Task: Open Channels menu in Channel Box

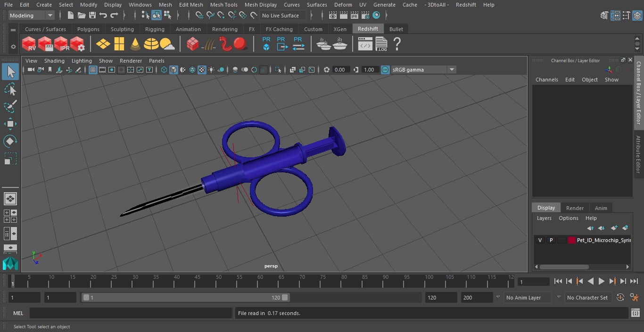Action: tap(546, 80)
